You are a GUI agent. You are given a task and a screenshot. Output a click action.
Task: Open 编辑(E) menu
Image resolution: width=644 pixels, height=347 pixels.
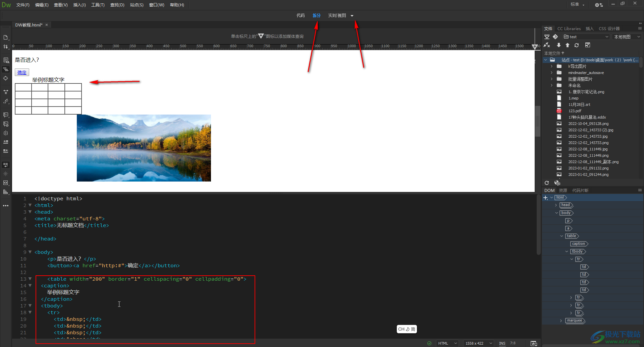(x=42, y=5)
